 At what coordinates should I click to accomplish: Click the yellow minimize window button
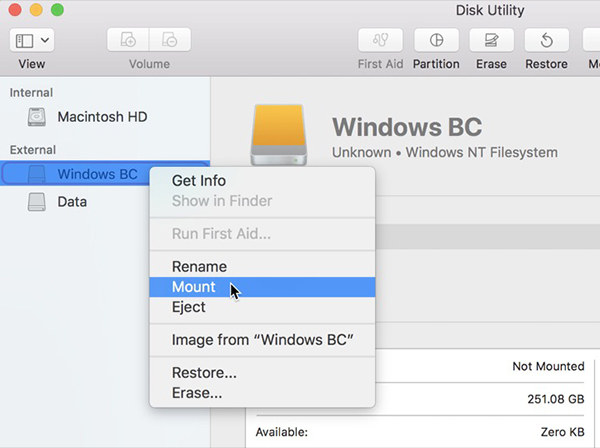pos(37,10)
